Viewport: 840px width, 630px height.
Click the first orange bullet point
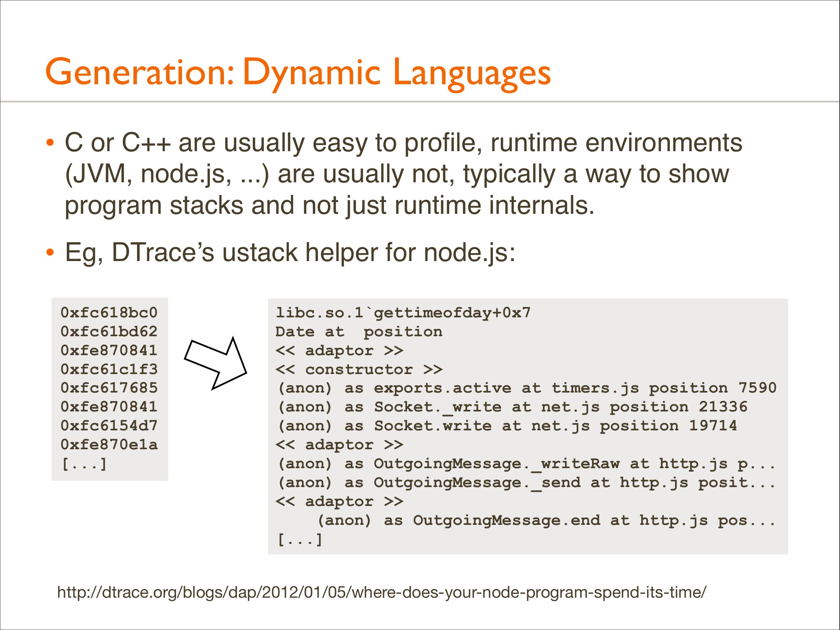point(50,143)
